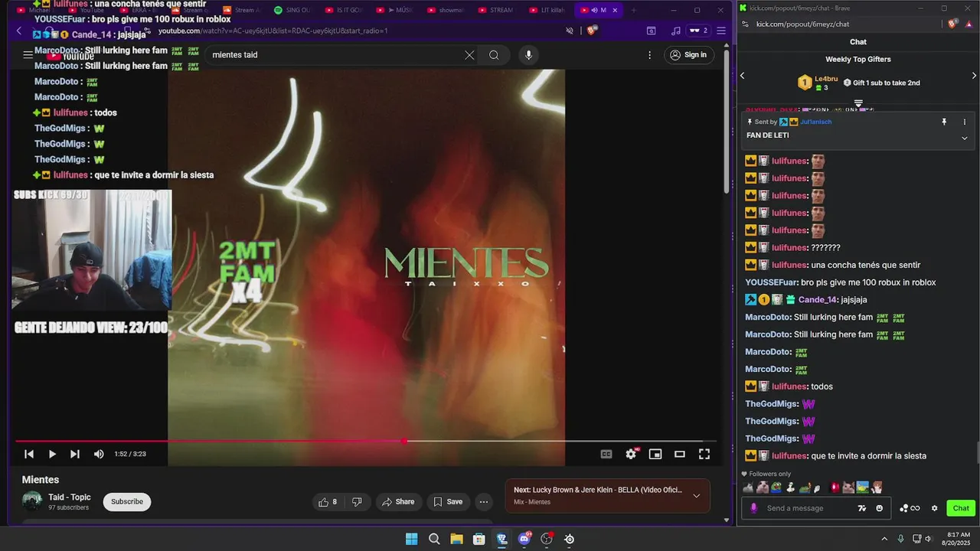Viewport: 980px width, 551px height.
Task: Play the paused YouTube video
Action: [x=52, y=454]
